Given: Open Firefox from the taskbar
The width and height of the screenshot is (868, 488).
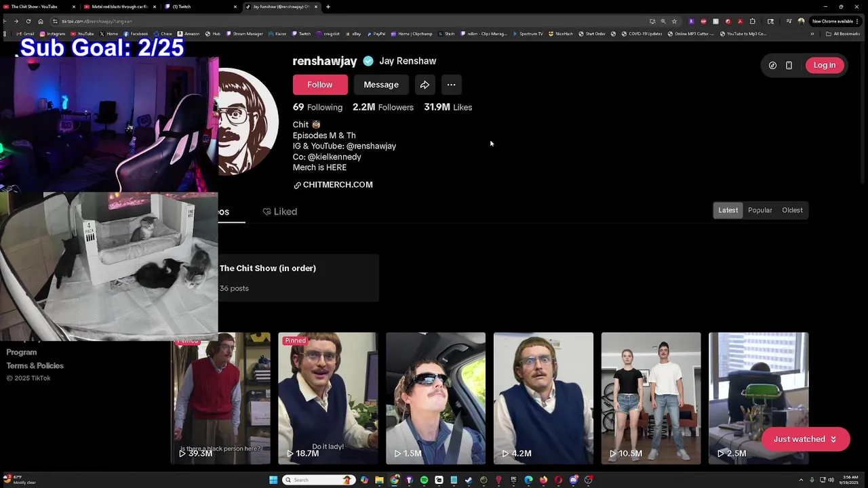Looking at the screenshot, I should click(543, 480).
